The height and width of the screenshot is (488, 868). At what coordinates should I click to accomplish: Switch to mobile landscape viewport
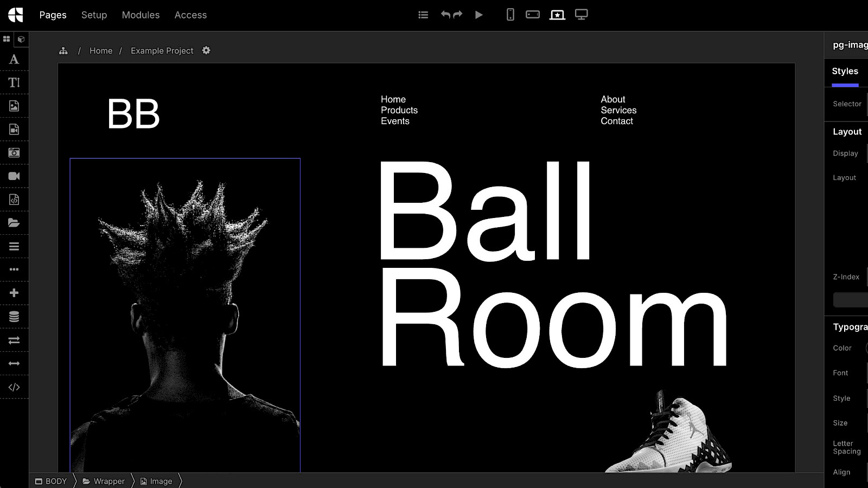(533, 15)
